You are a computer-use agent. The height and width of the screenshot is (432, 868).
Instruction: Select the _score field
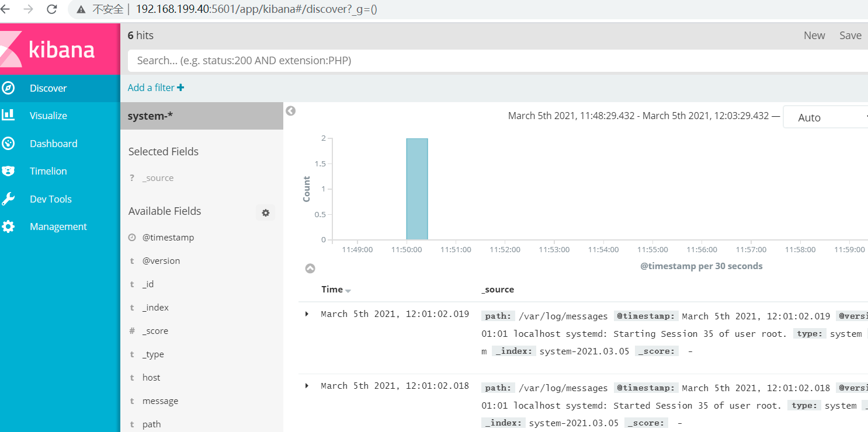coord(155,331)
